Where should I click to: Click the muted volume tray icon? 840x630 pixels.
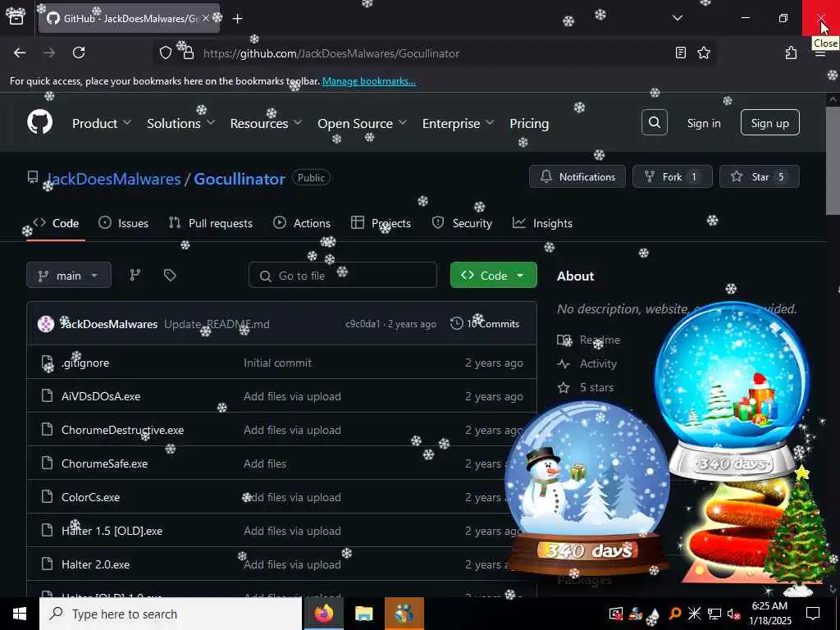pos(733,614)
